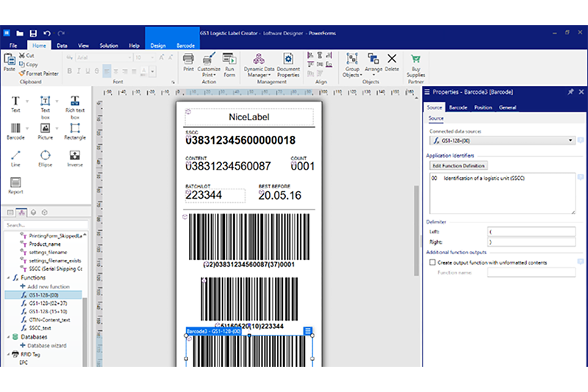Open the Arrange objects menu
Screen dimensions: 588x392
(373, 64)
